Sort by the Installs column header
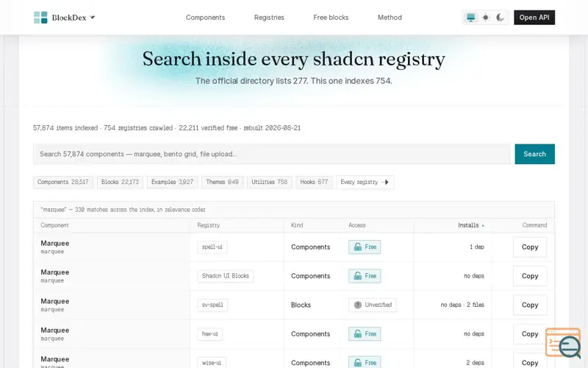This screenshot has height=368, width=588. pyautogui.click(x=470, y=225)
